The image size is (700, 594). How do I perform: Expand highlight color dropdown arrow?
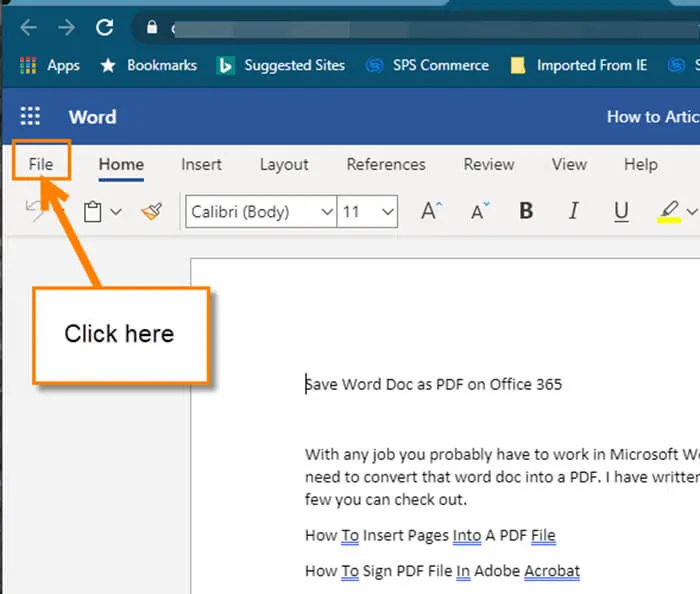click(692, 212)
